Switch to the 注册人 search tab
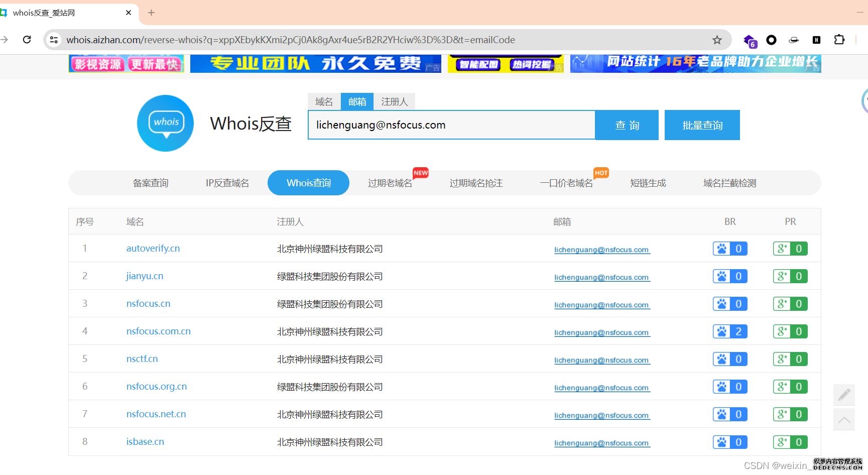Viewport: 868px width, 475px height. click(394, 102)
